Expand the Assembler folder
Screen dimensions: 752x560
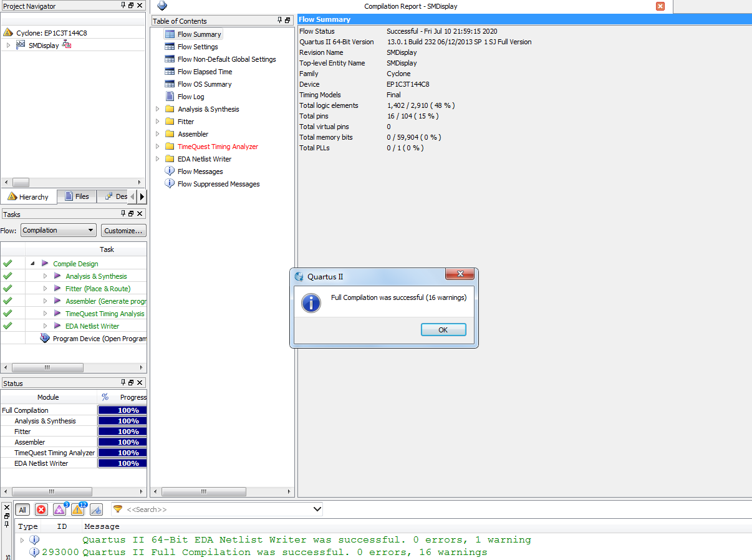(x=157, y=134)
